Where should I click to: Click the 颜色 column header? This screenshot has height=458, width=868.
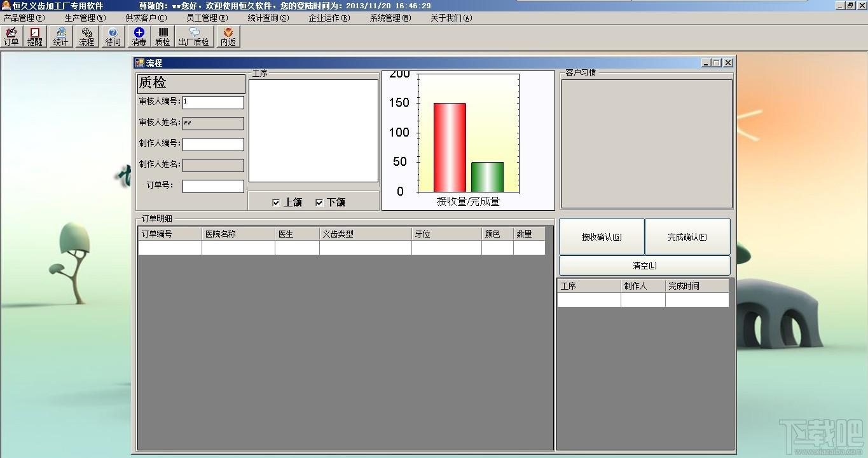tap(497, 234)
